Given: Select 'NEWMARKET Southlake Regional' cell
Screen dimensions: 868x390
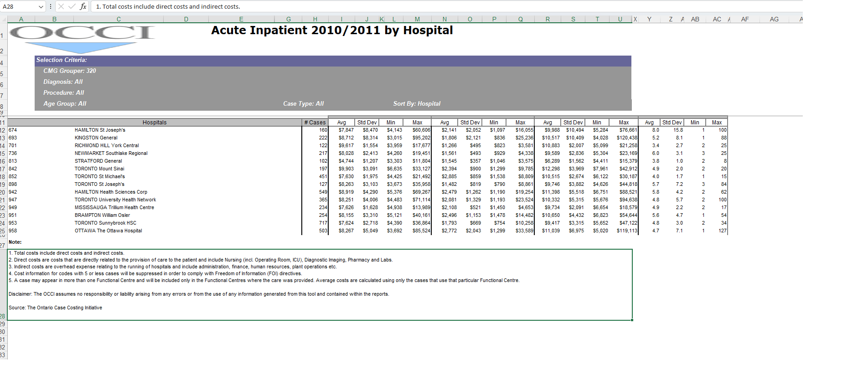Looking at the screenshot, I should tap(111, 154).
